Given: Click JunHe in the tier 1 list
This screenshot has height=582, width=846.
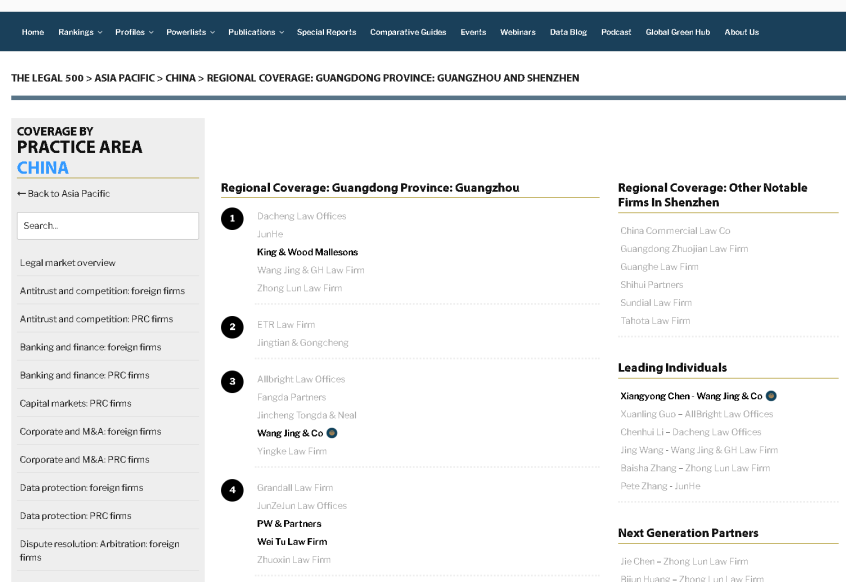Looking at the screenshot, I should (x=270, y=234).
